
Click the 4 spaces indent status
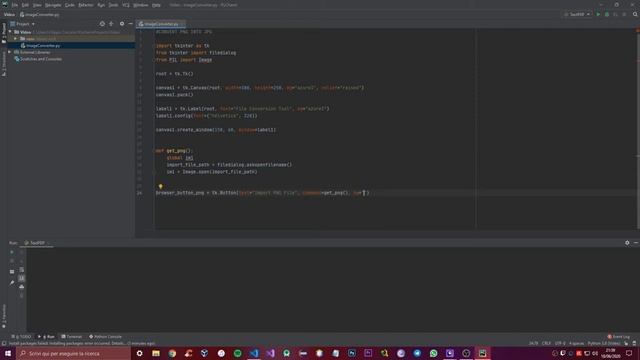(x=576, y=344)
